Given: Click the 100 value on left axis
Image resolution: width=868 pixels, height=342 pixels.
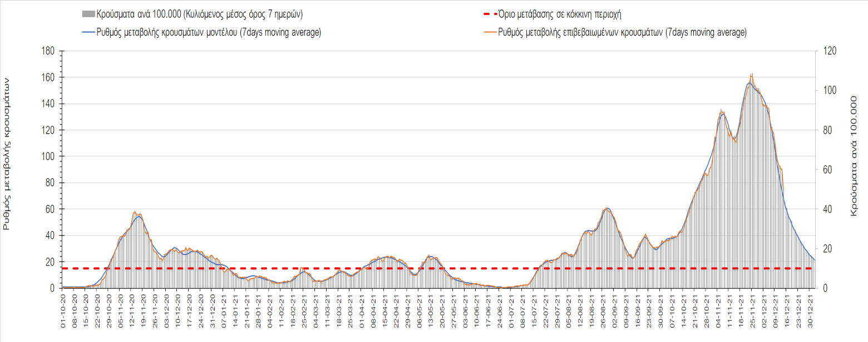Looking at the screenshot, I should [x=47, y=157].
